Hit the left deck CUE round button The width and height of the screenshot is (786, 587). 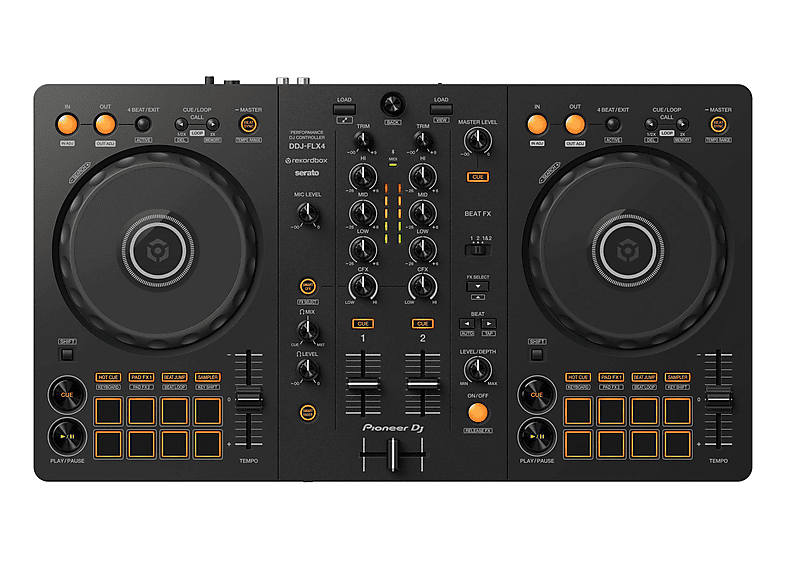(67, 395)
